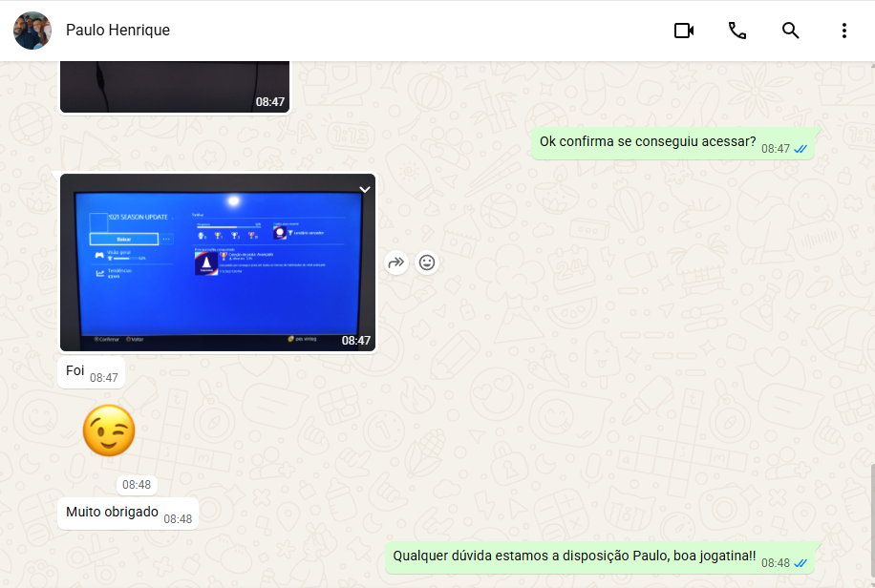The height and width of the screenshot is (588, 875).
Task: Select the winking emoji message
Action: [x=109, y=430]
